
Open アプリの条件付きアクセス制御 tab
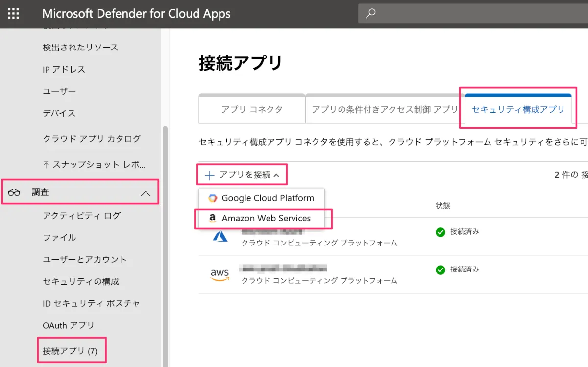click(x=384, y=110)
